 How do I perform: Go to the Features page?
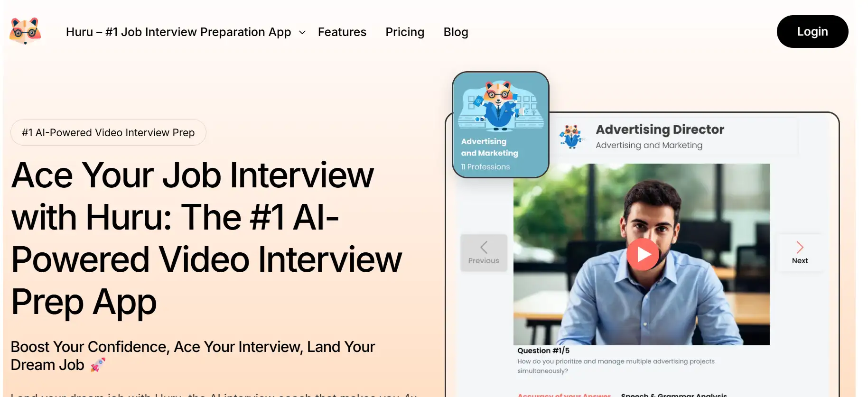(x=342, y=32)
